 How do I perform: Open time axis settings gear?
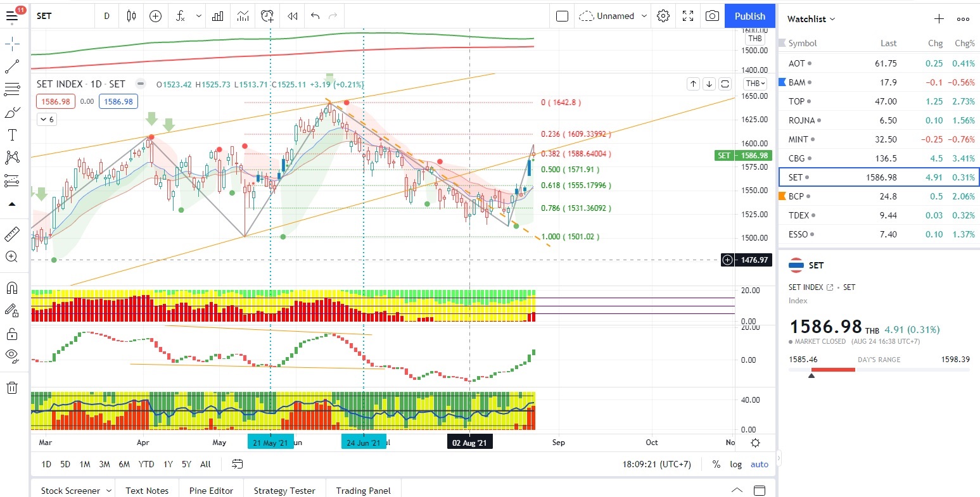755,443
